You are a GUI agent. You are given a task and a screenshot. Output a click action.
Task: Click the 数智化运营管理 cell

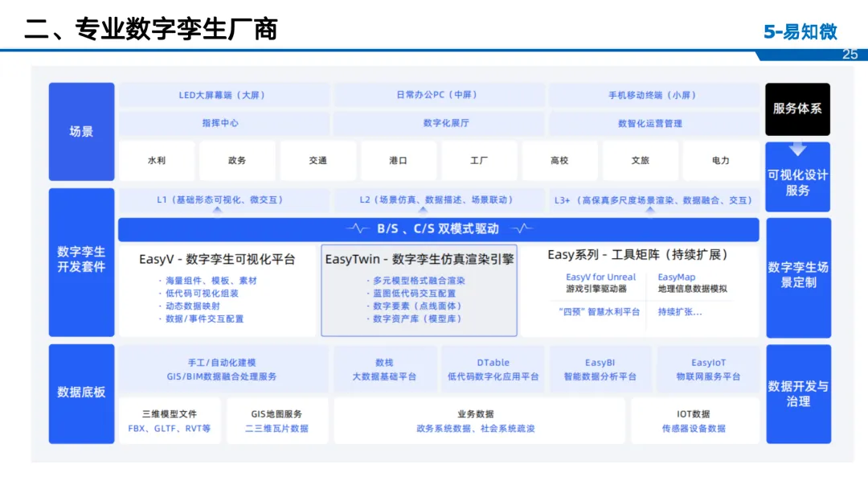[653, 124]
